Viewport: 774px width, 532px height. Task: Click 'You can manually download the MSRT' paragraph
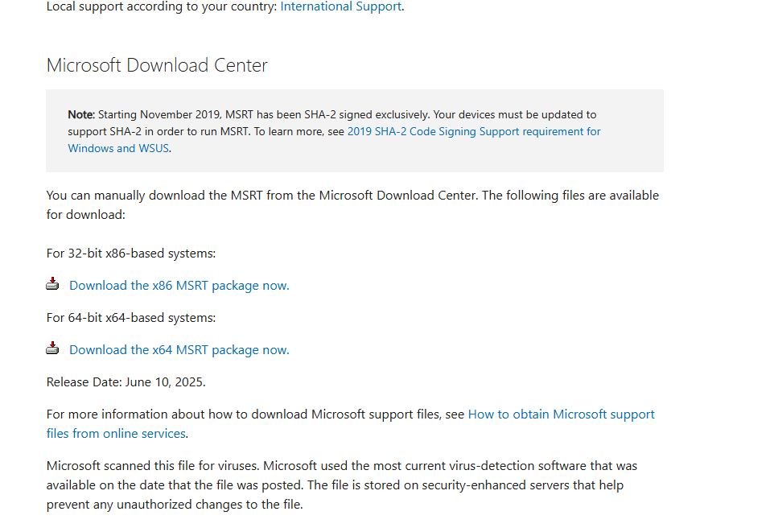352,205
